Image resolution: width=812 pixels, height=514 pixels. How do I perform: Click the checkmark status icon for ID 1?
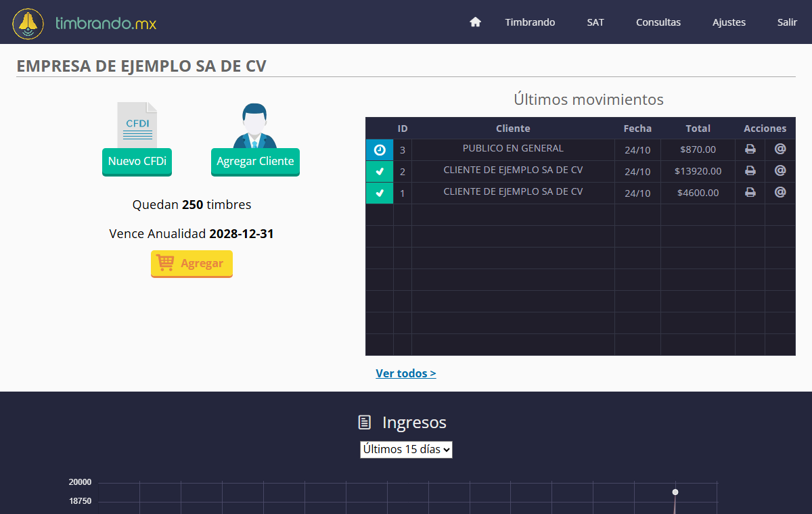point(380,193)
